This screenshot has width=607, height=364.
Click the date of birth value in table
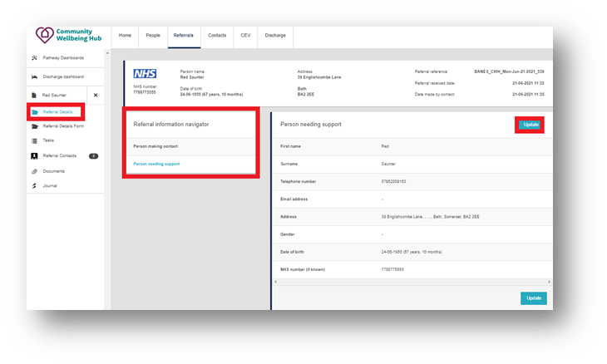click(x=412, y=252)
